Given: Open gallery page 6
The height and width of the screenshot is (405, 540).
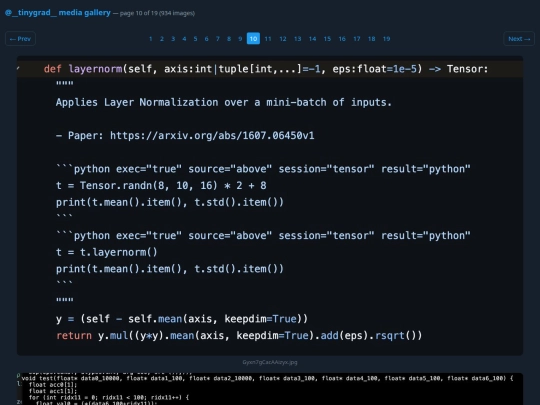Looking at the screenshot, I should click(x=206, y=39).
